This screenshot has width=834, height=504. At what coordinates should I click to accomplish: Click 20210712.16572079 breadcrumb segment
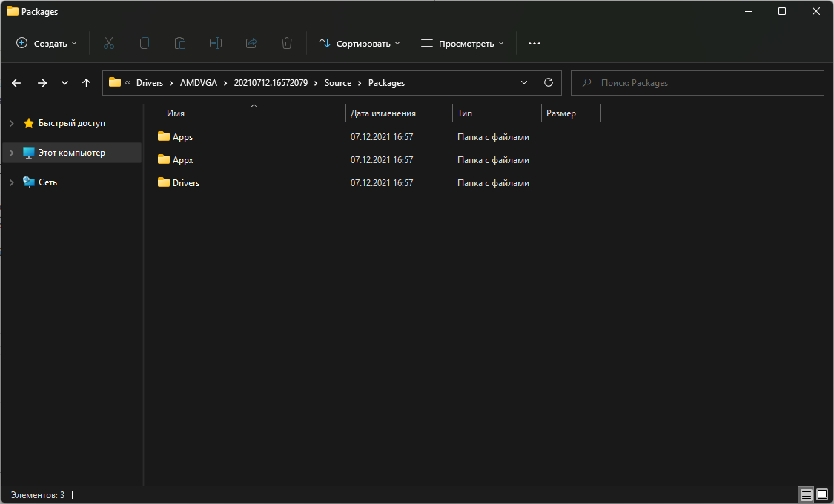pos(271,83)
